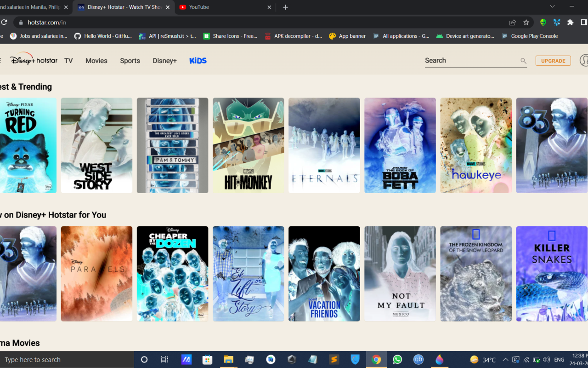Select the Movies menu item
Screen dimensions: 588x368
(96, 60)
